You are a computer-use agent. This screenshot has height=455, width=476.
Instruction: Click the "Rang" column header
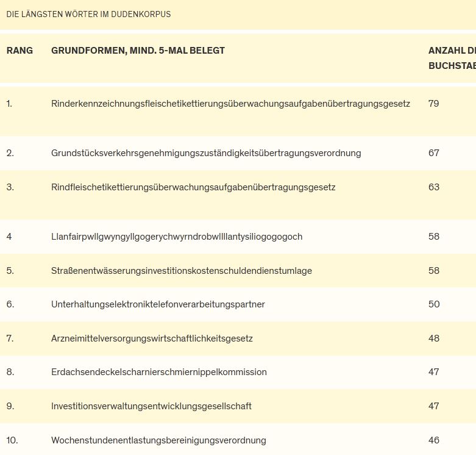pos(20,51)
